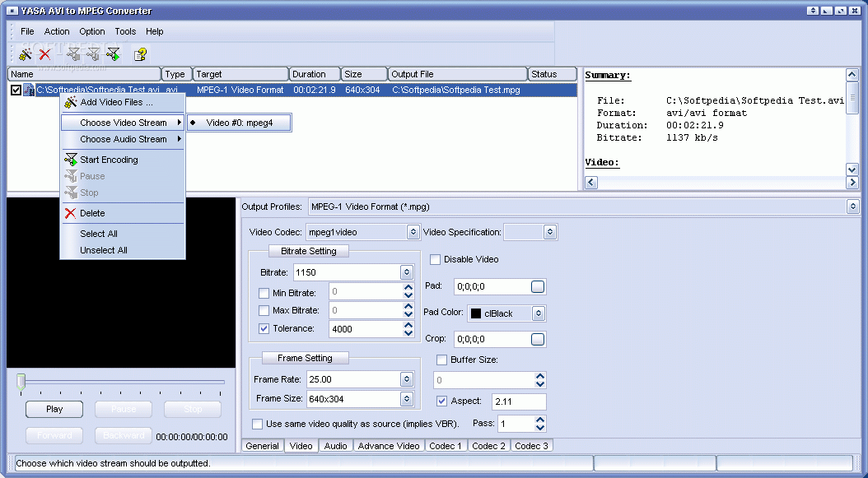Expand the Video Codec combo box
This screenshot has width=868, height=478.
coord(413,233)
